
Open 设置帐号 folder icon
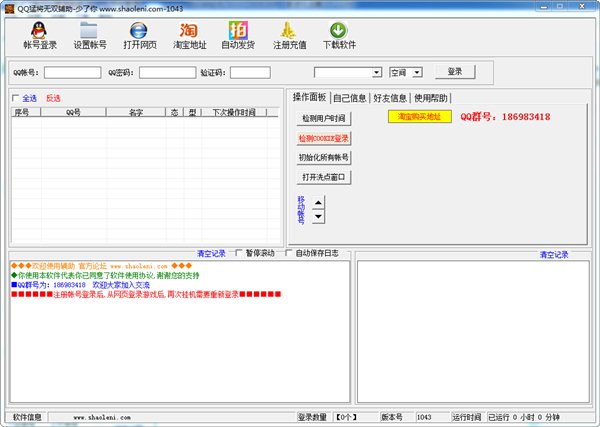[89, 29]
